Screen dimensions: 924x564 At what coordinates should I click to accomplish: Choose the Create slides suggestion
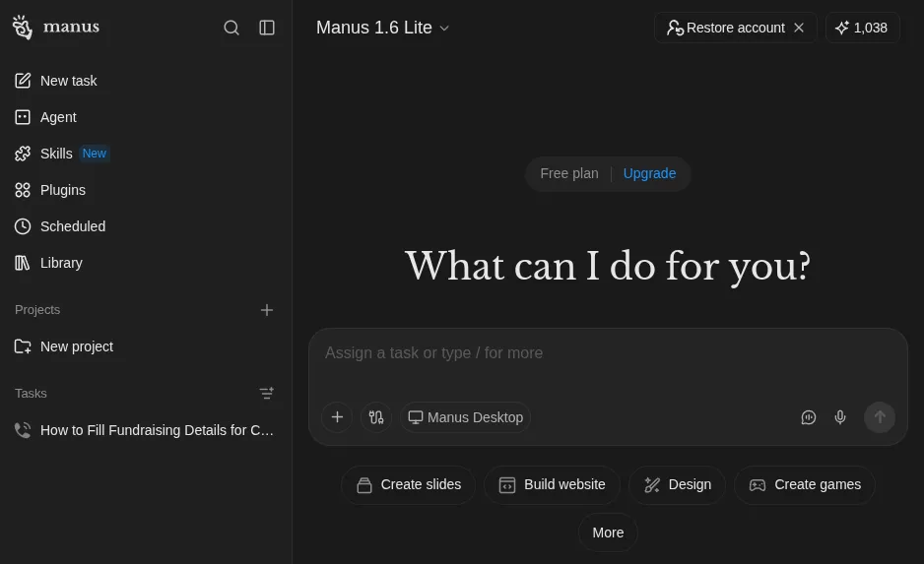click(409, 485)
